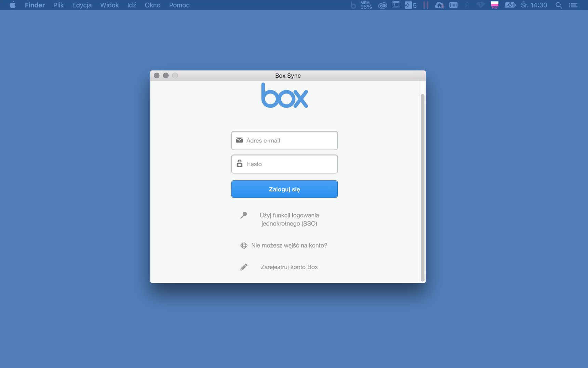Open the Idź menu
The image size is (588, 368).
tap(132, 5)
